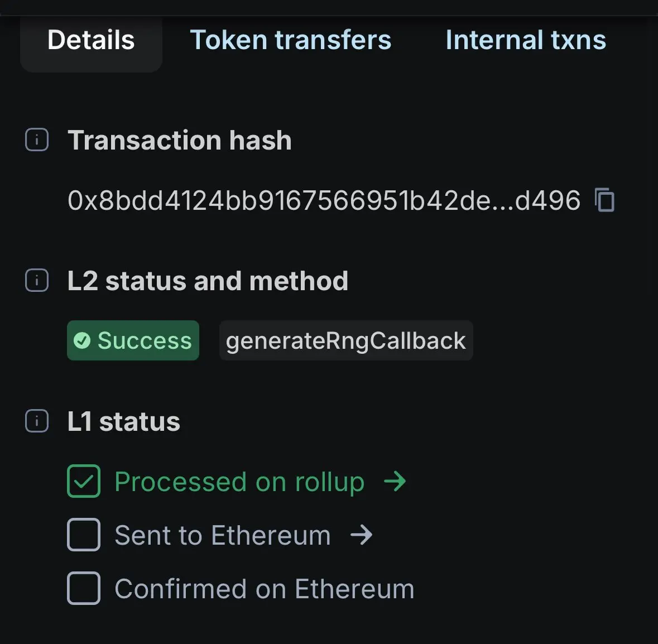Click the green checkmark icon in the Success badge
The height and width of the screenshot is (644, 658).
(x=82, y=340)
